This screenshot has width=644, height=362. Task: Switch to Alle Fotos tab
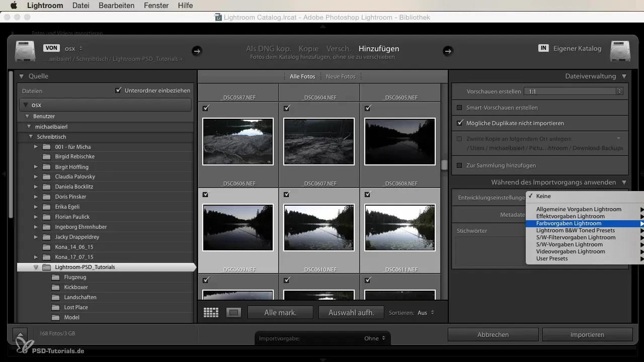(302, 76)
